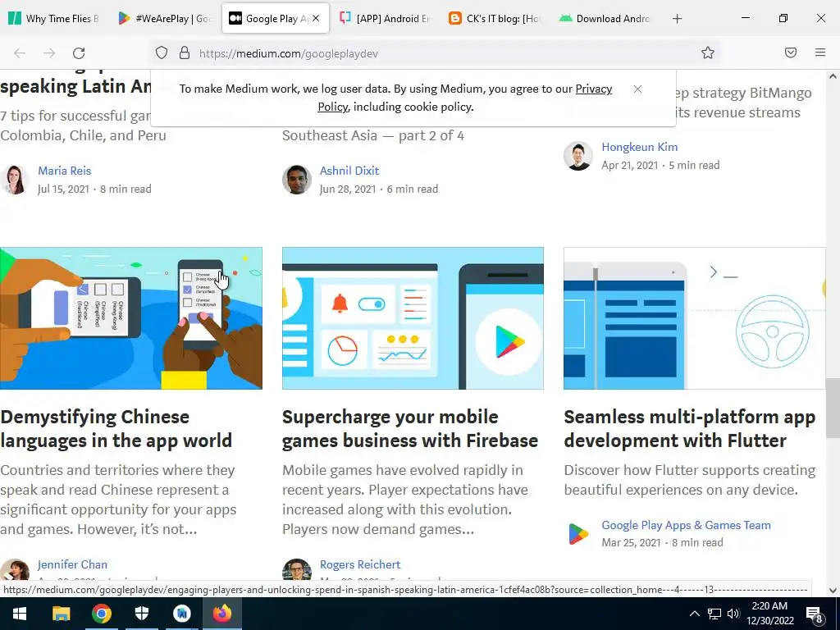The image size is (840, 630).
Task: Open Supercharge your mobile games article title
Action: (x=410, y=428)
